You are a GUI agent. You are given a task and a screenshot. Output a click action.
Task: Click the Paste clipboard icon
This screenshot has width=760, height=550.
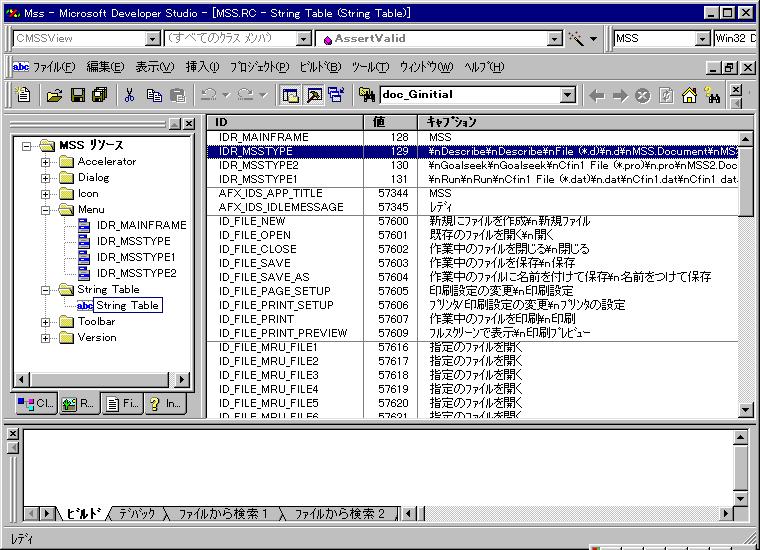tap(178, 95)
